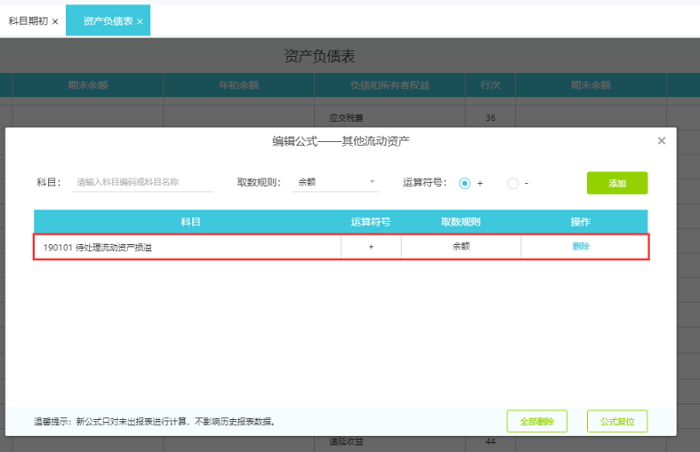Click 负债和所有者权益 header in background sheet
700x452 pixels.
click(390, 85)
